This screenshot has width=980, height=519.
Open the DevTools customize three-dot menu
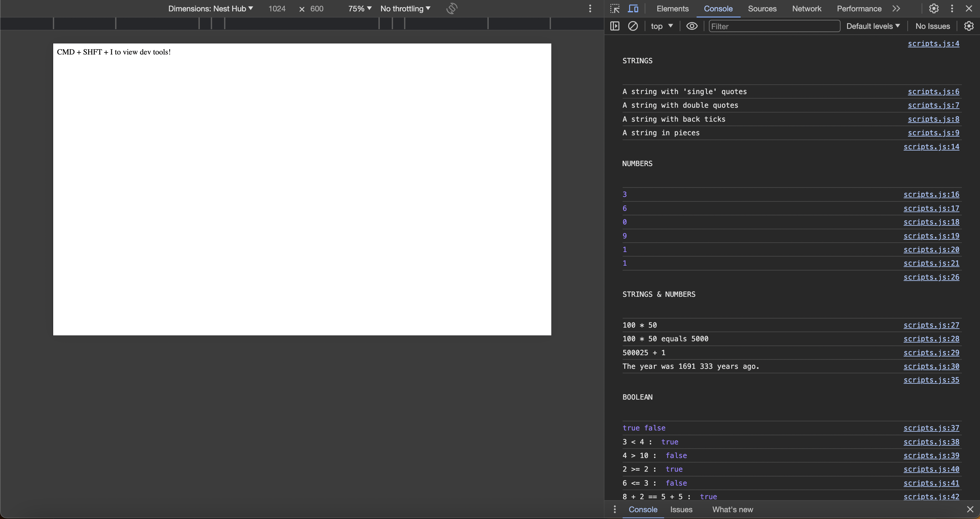click(952, 8)
